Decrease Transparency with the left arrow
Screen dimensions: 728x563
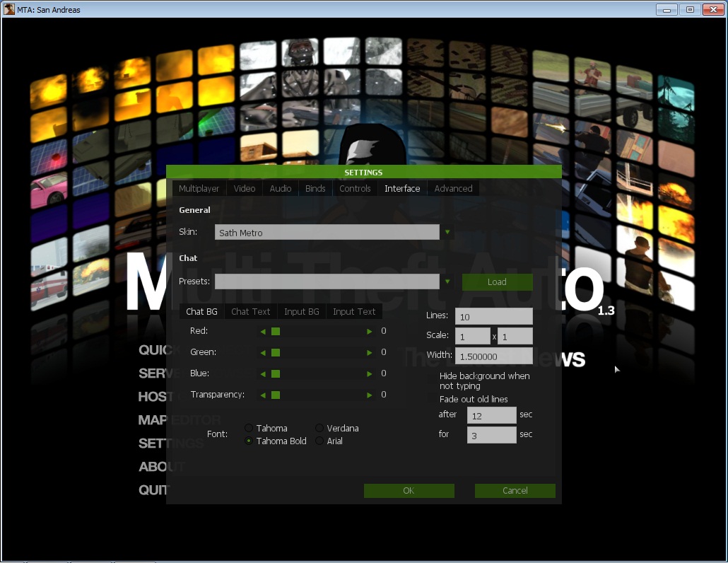click(x=263, y=395)
